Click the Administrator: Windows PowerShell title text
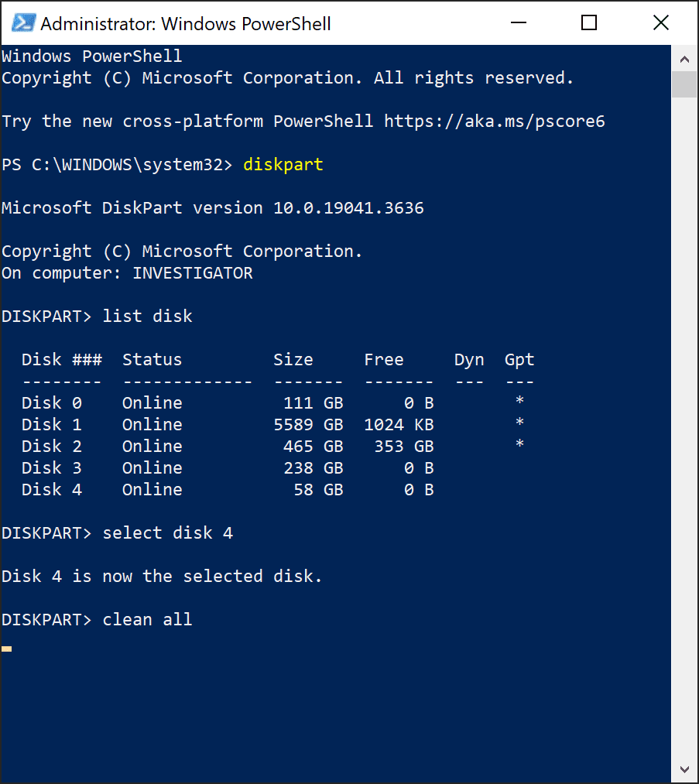699x784 pixels. pos(186,22)
